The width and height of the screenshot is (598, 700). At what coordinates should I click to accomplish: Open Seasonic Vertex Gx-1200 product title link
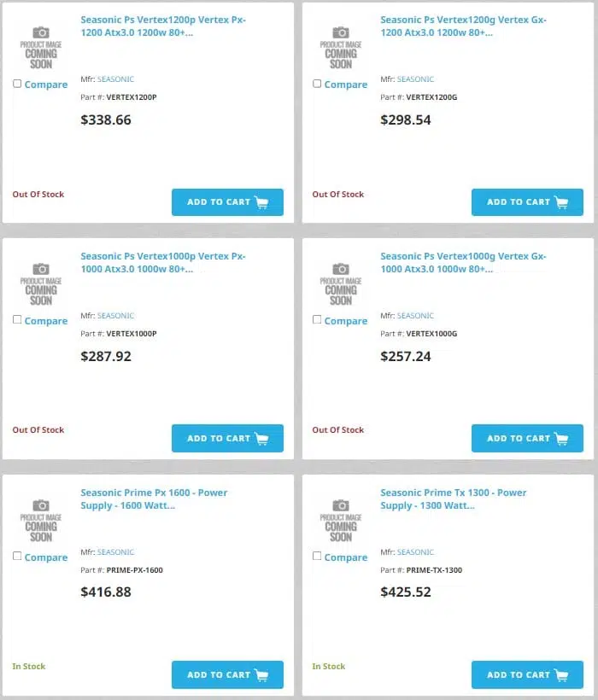point(463,26)
